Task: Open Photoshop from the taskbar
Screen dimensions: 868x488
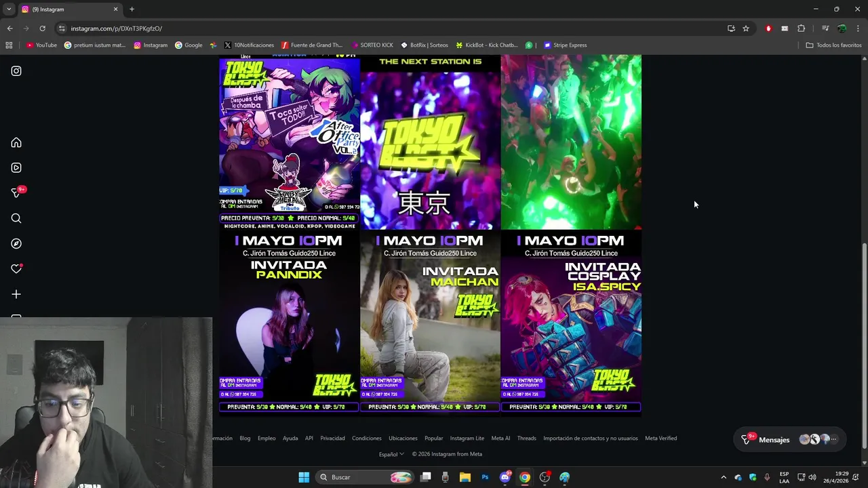Action: click(485, 477)
